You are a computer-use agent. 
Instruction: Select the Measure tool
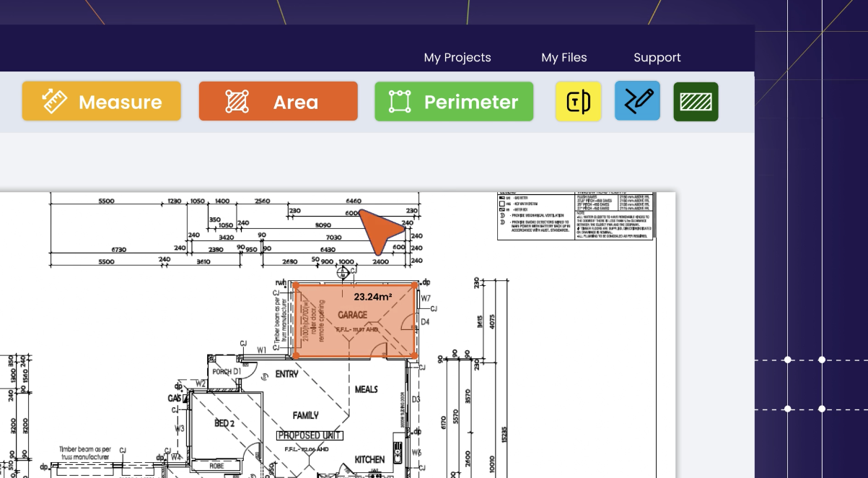(x=101, y=101)
